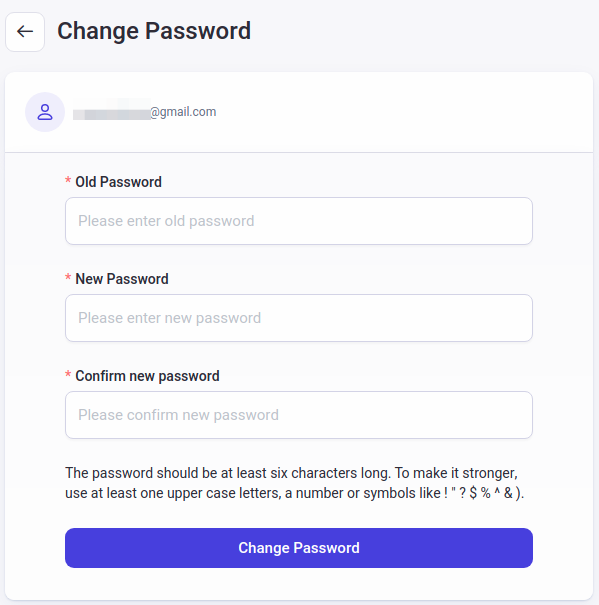
Task: Click the Change Password page heading
Action: pyautogui.click(x=154, y=31)
